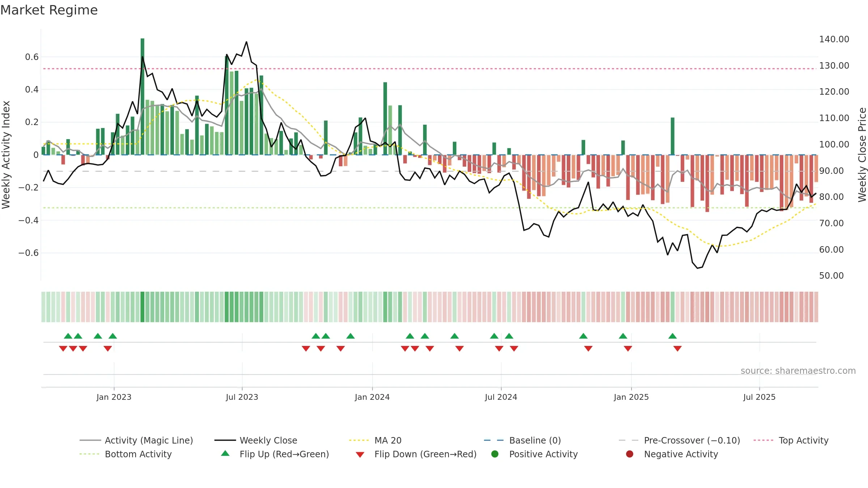Click the Jul 2025 x-axis label
The height and width of the screenshot is (488, 868).
759,397
